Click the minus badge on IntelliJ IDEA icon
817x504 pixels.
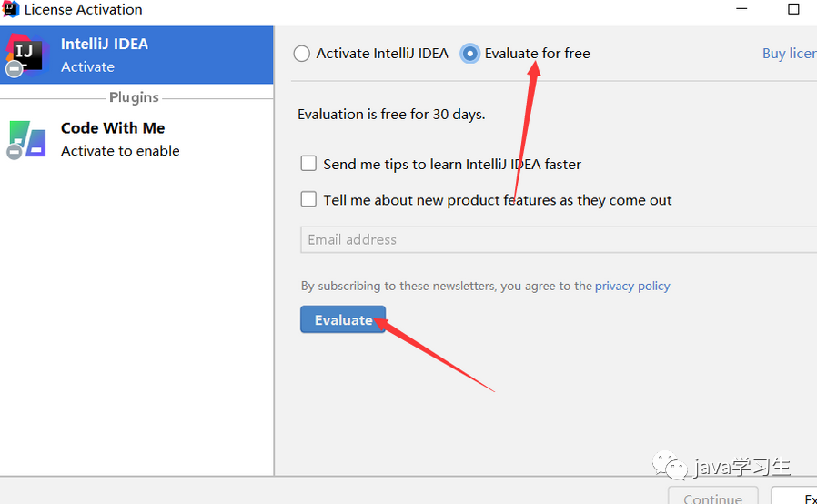tap(14, 69)
